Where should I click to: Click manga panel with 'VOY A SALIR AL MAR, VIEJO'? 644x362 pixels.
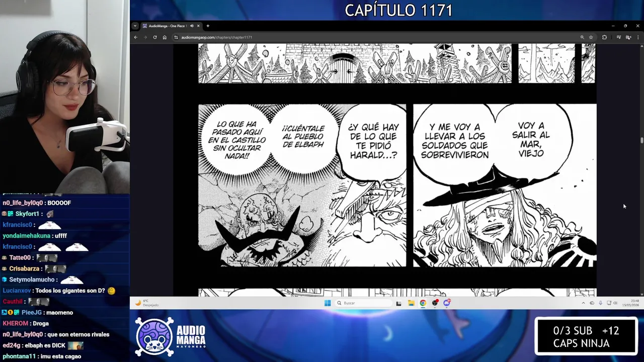[505, 185]
